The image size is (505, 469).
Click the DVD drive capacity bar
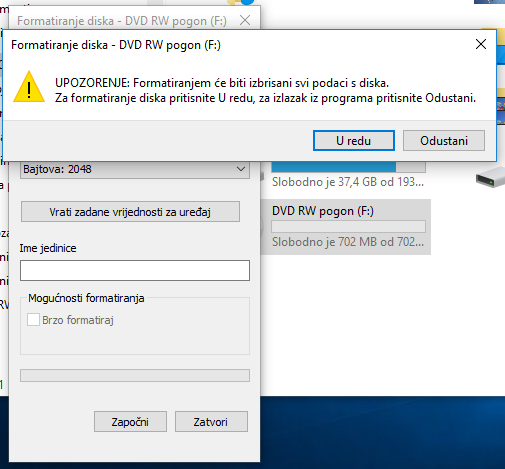(348, 226)
